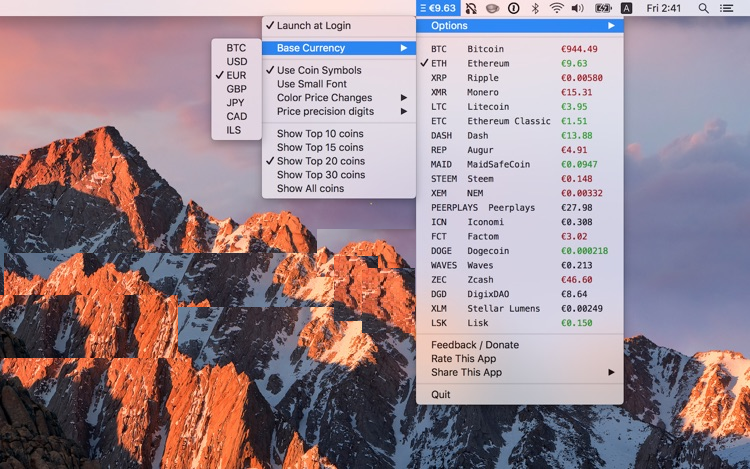Expand the Base Currency submenu
Image resolution: width=750 pixels, height=469 pixels.
(339, 48)
